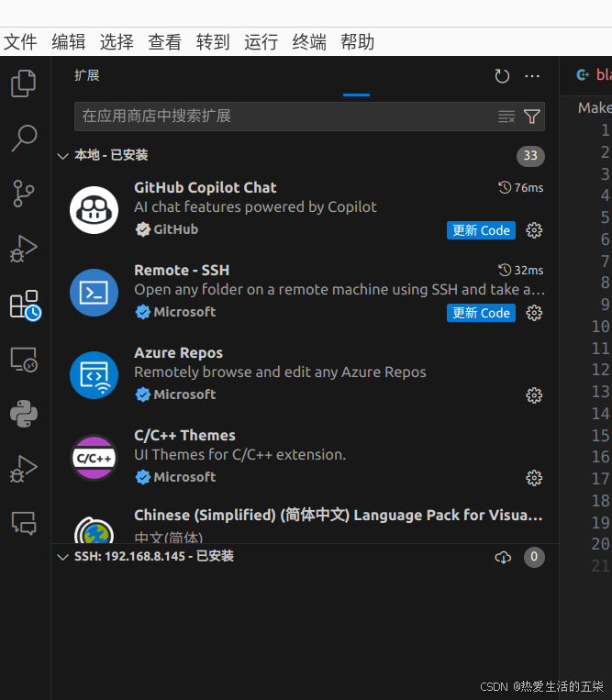Click 'UI Themes for C/C++ extension.' description
612x700 pixels.
[240, 454]
